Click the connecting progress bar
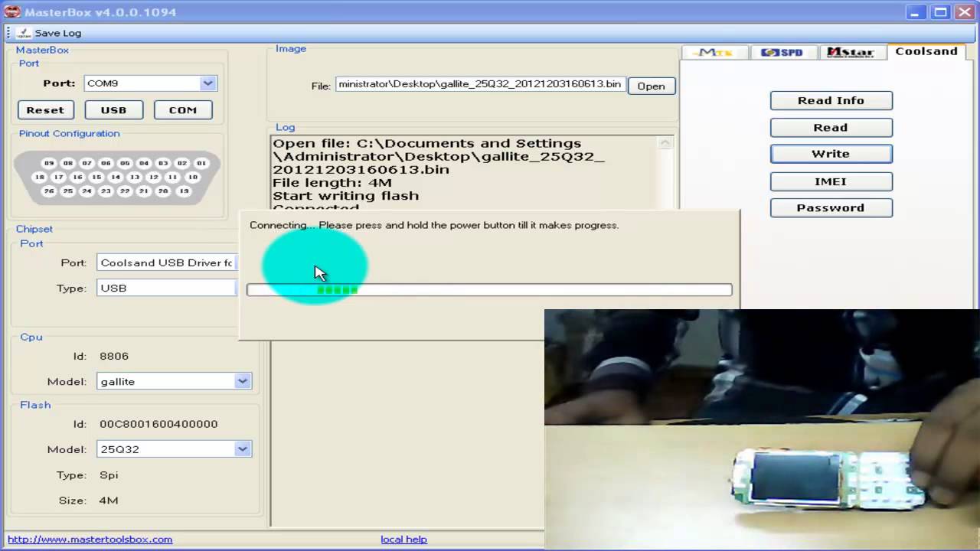980x551 pixels. [489, 290]
